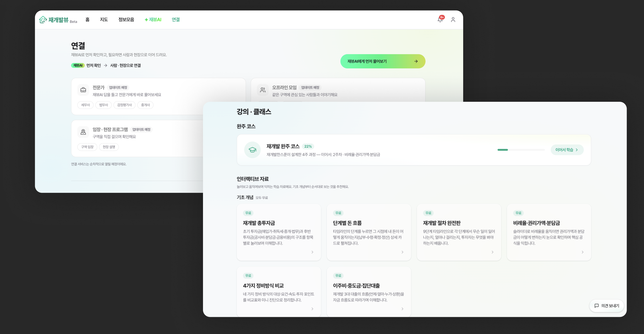Open the 이주비·중도금·집단대출 card chevron
The height and width of the screenshot is (334, 644).
coord(402,309)
